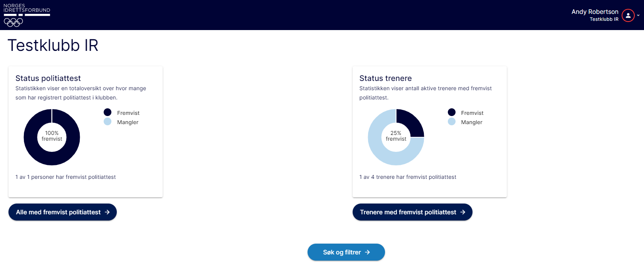Click the arrow icon in the Trenere med fremvist politiattest button
644x276 pixels.
point(462,212)
